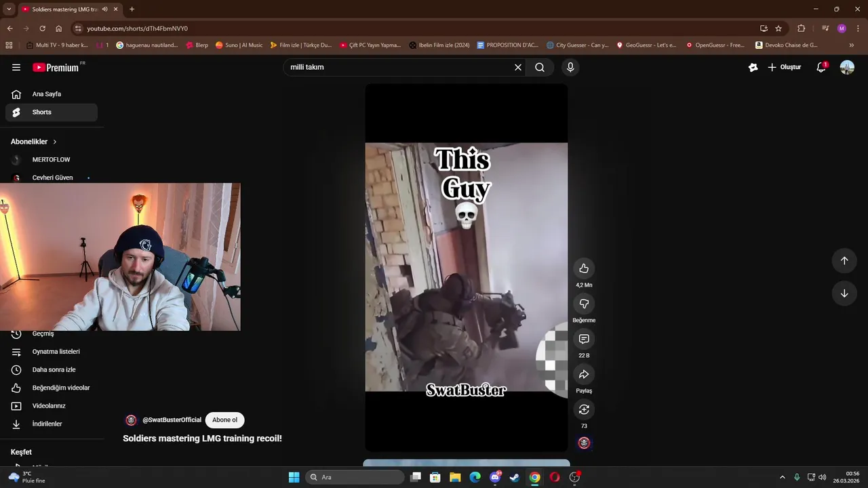Screen dimensions: 868x488
Task: Dislike the Short (Beğenme)
Action: 584,304
